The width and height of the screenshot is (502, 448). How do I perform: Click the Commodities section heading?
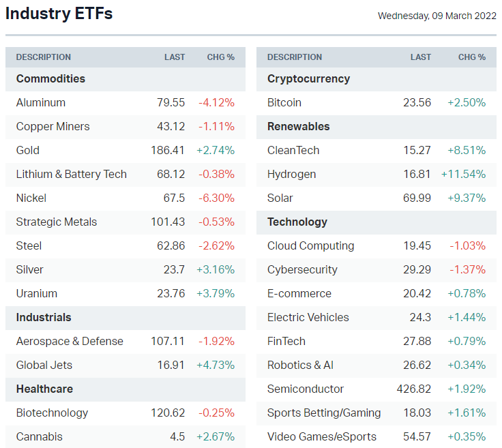50,78
